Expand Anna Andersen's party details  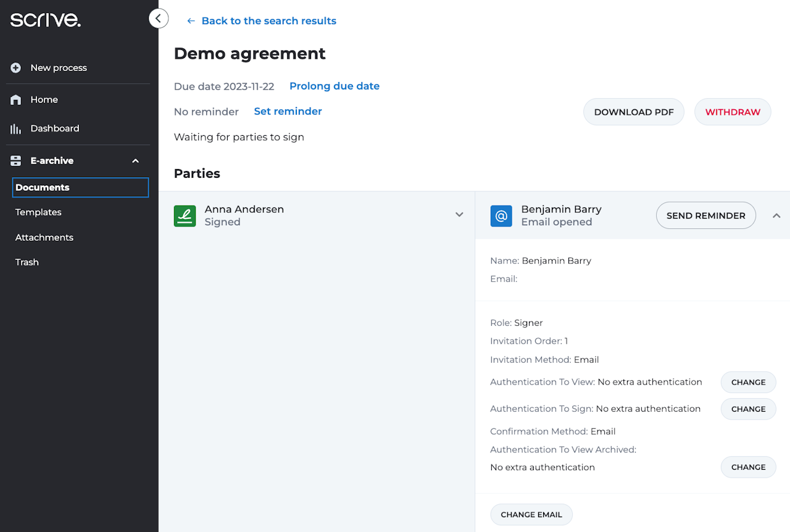[x=459, y=215]
